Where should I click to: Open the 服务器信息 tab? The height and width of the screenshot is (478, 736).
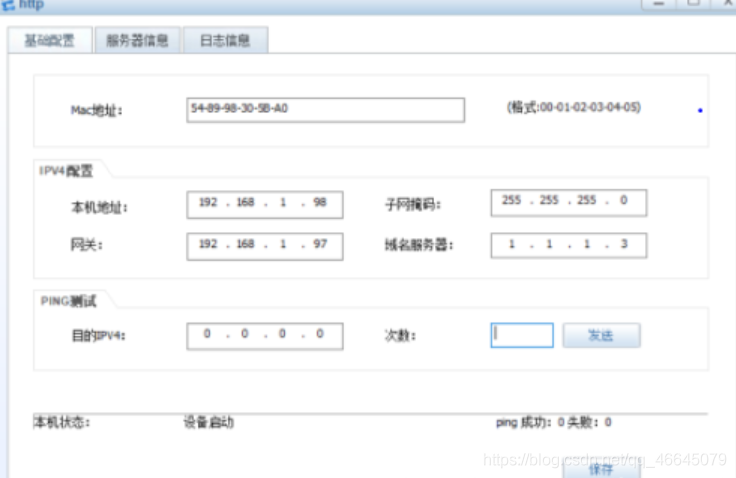click(137, 40)
